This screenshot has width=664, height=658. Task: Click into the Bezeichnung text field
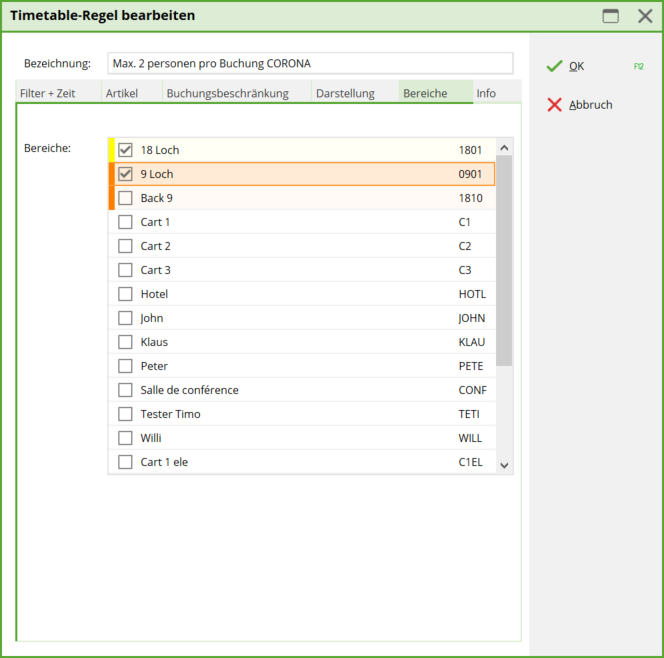coord(310,63)
